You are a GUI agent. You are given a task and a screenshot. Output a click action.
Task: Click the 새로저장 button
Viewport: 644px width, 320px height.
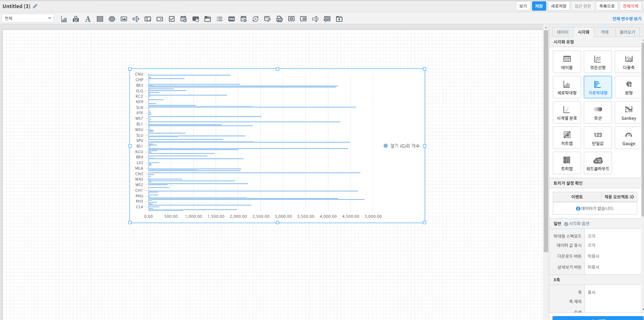(559, 6)
